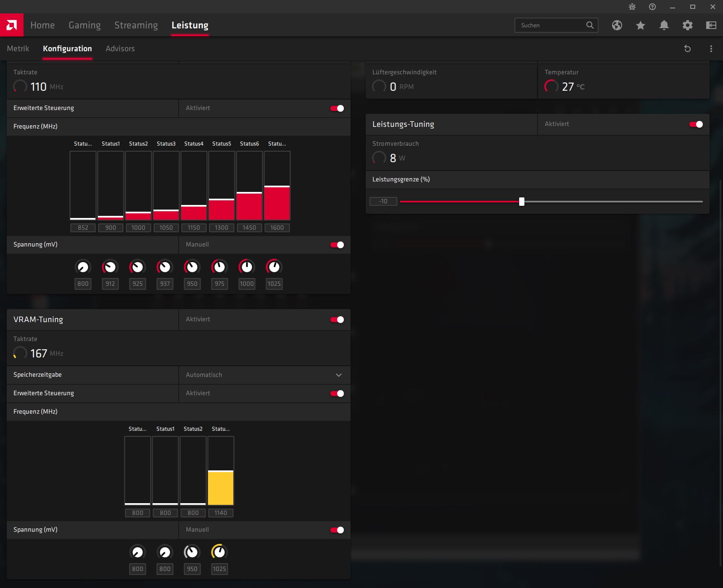This screenshot has width=723, height=588.
Task: Open the bug report tool icon
Action: (x=632, y=7)
